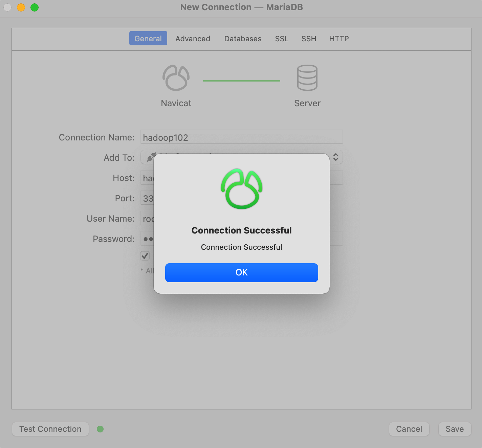The image size is (482, 448).
Task: Click the Save button
Action: click(455, 429)
